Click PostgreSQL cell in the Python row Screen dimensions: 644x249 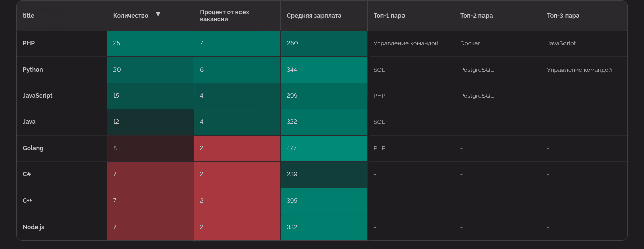click(476, 70)
